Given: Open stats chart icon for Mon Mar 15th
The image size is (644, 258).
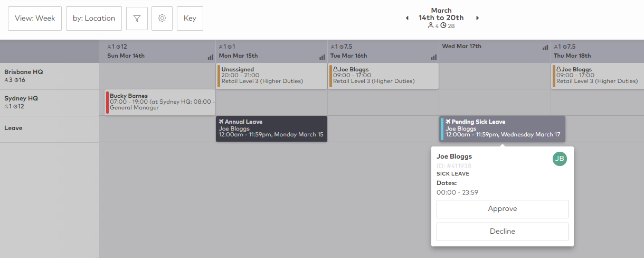Looking at the screenshot, I should click(322, 57).
